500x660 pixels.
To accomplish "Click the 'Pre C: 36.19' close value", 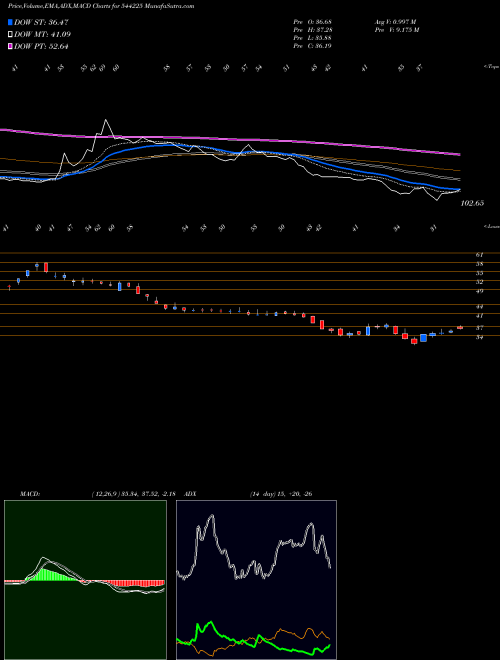I will coord(313,46).
